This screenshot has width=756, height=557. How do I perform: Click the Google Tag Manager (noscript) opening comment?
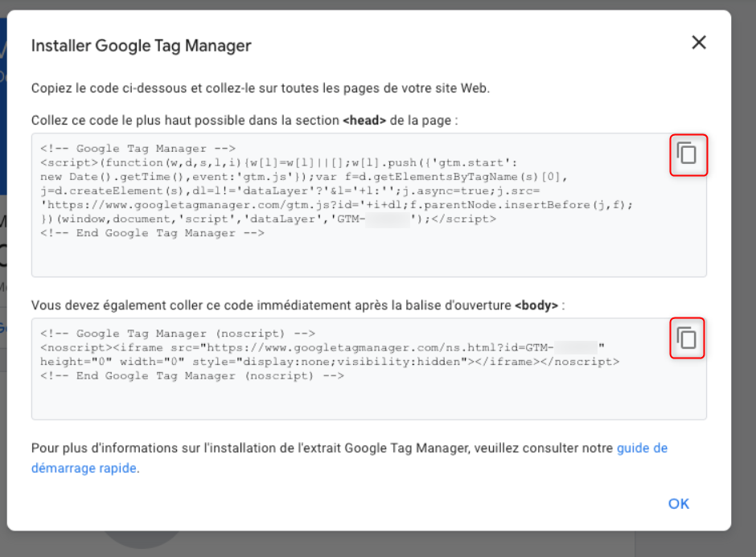tap(178, 333)
